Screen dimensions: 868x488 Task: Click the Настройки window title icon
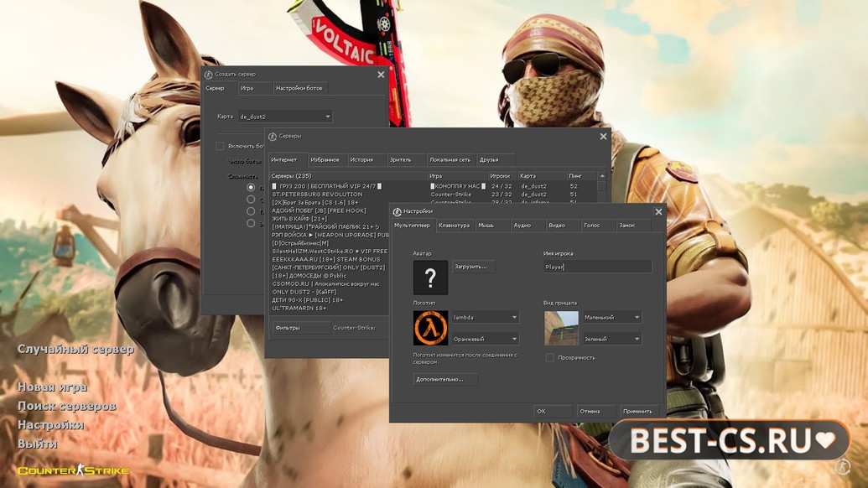pyautogui.click(x=397, y=211)
